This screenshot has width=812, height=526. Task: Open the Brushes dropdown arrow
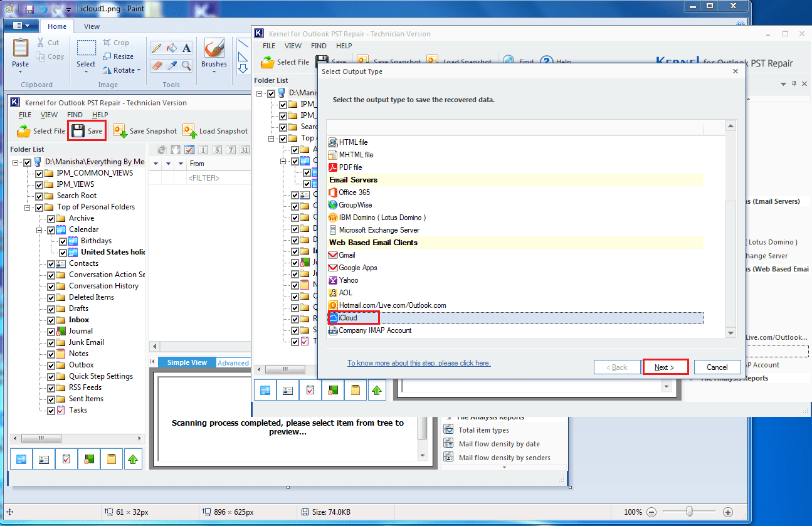coord(214,71)
